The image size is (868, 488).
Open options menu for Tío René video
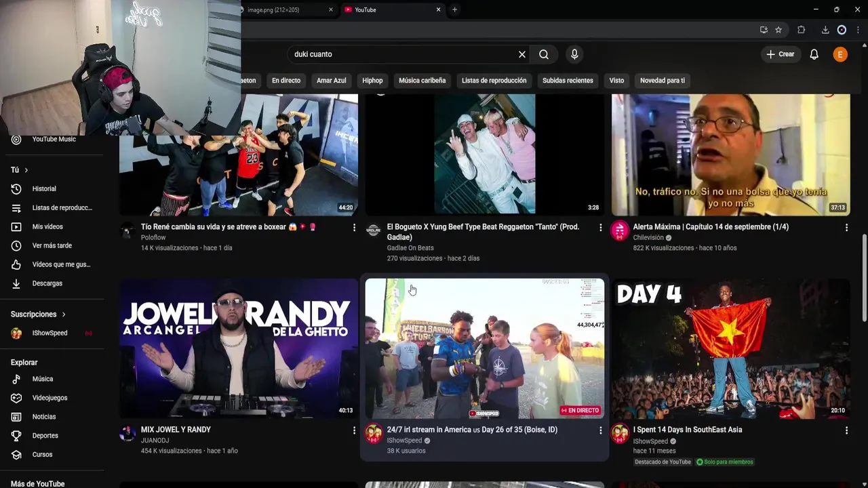pos(354,228)
